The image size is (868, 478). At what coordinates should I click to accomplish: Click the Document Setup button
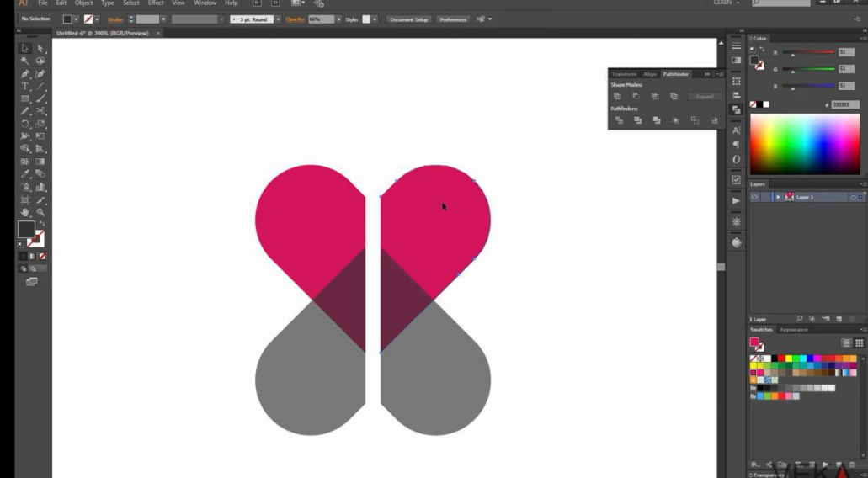[408, 19]
